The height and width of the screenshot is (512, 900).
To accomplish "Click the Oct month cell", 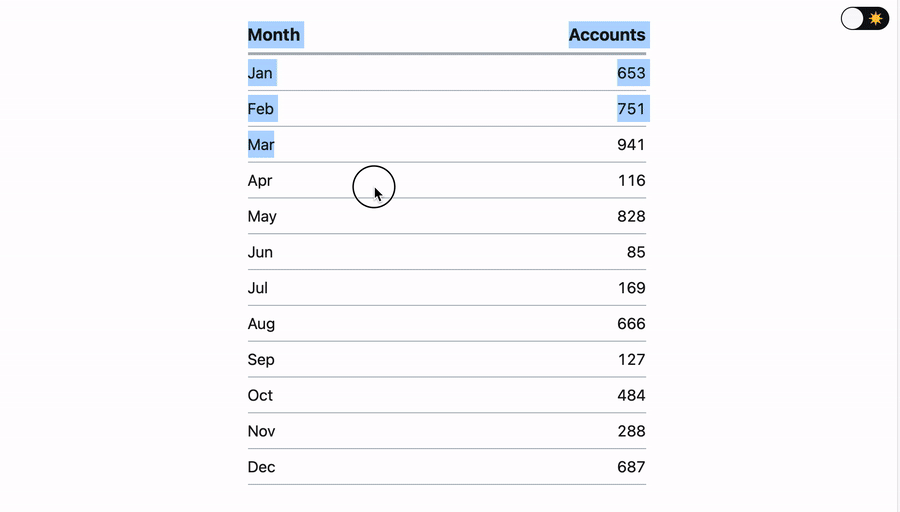I will (x=260, y=396).
